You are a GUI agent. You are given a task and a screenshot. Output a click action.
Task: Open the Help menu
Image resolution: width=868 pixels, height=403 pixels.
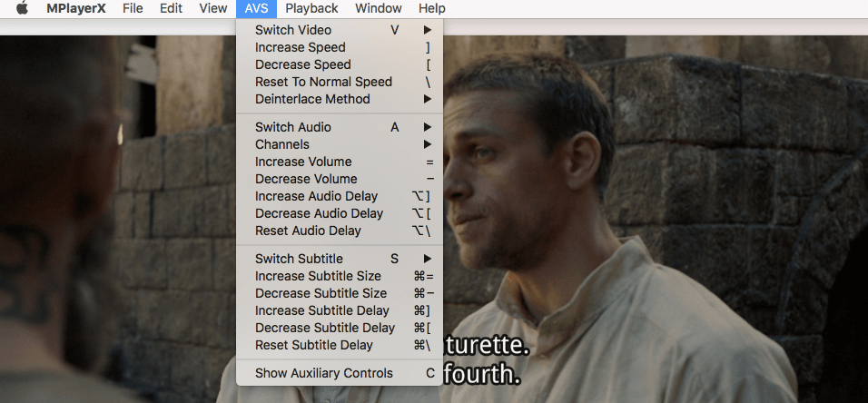coord(432,8)
